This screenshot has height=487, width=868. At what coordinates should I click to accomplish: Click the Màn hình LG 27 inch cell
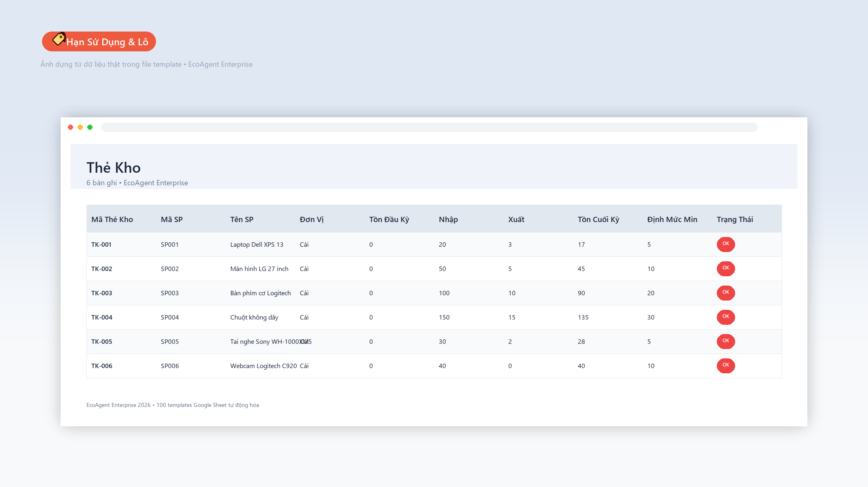click(259, 269)
